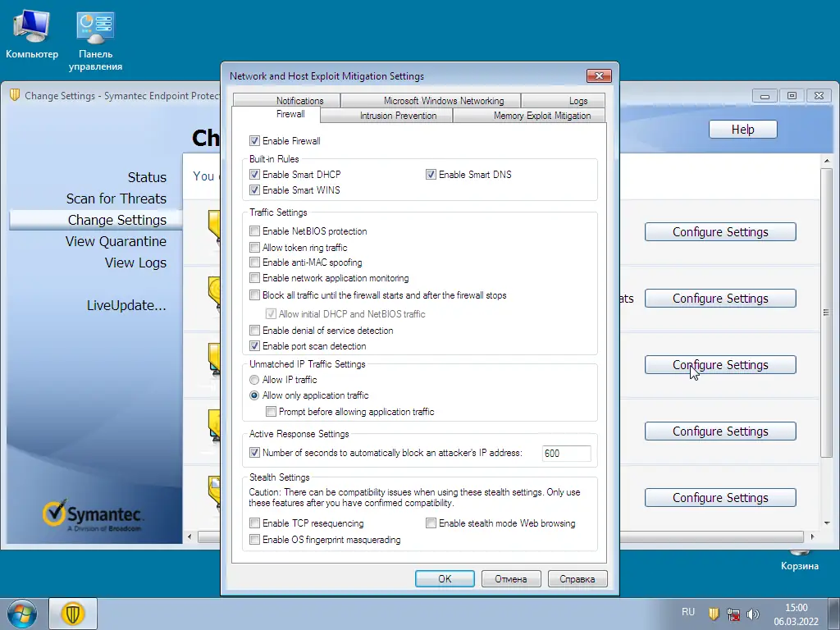Screen dimensions: 840x630
Task: Enable TCP resequencing checkbox
Action: [x=254, y=523]
